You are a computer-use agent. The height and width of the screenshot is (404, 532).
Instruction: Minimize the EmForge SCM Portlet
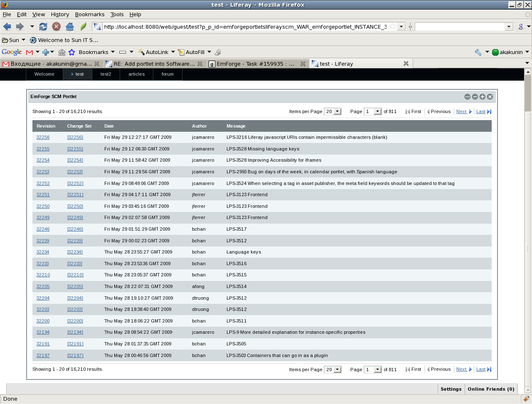point(475,97)
